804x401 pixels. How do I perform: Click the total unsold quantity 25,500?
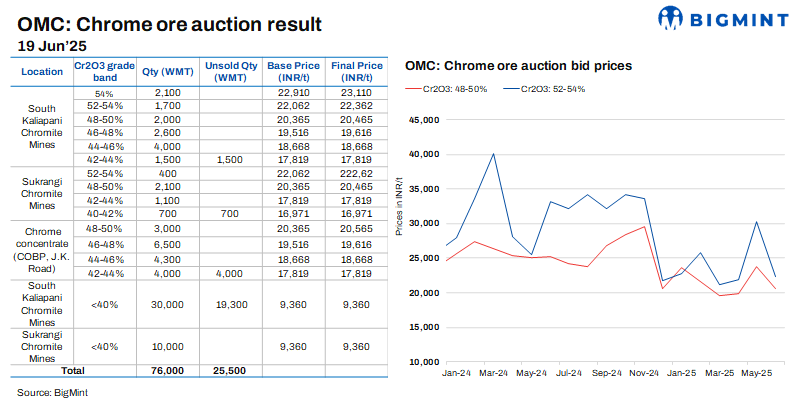(x=231, y=370)
